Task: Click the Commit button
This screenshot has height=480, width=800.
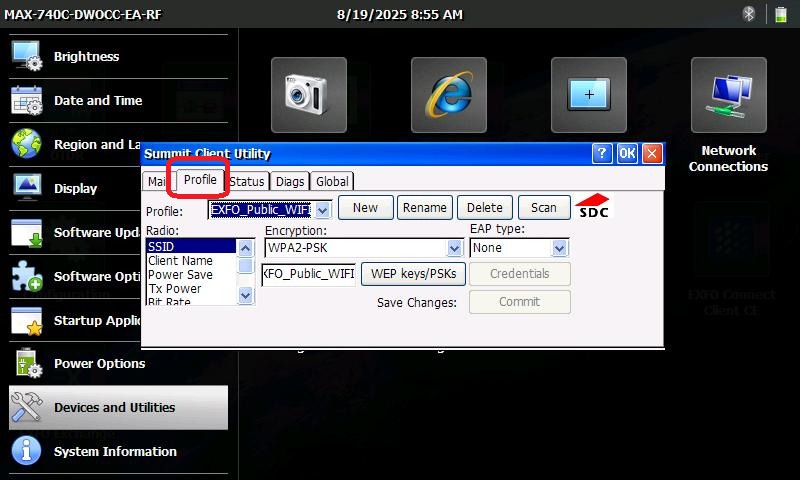Action: point(519,302)
